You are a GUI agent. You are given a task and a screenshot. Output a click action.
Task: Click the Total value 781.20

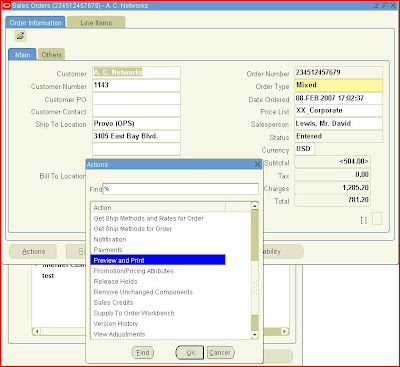[x=332, y=200]
